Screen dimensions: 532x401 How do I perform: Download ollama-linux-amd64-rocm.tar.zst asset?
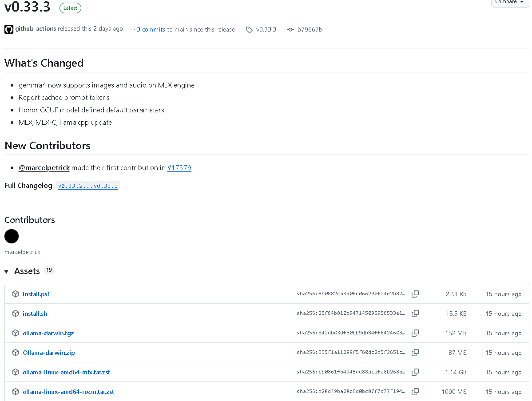[68, 392]
